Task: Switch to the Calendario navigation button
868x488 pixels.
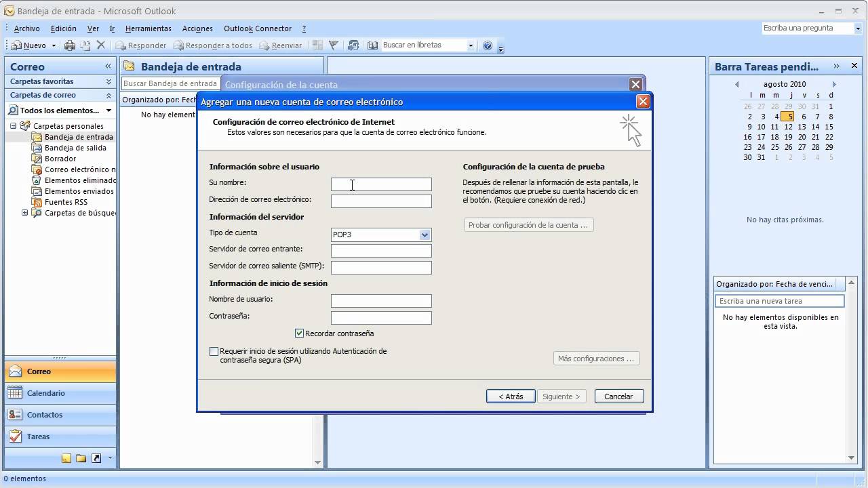Action: pos(60,393)
